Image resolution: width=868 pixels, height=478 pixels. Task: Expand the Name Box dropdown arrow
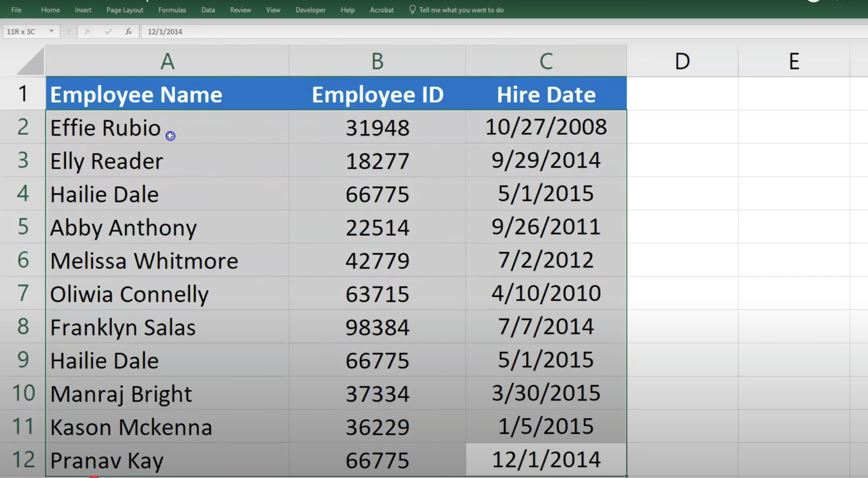[52, 31]
